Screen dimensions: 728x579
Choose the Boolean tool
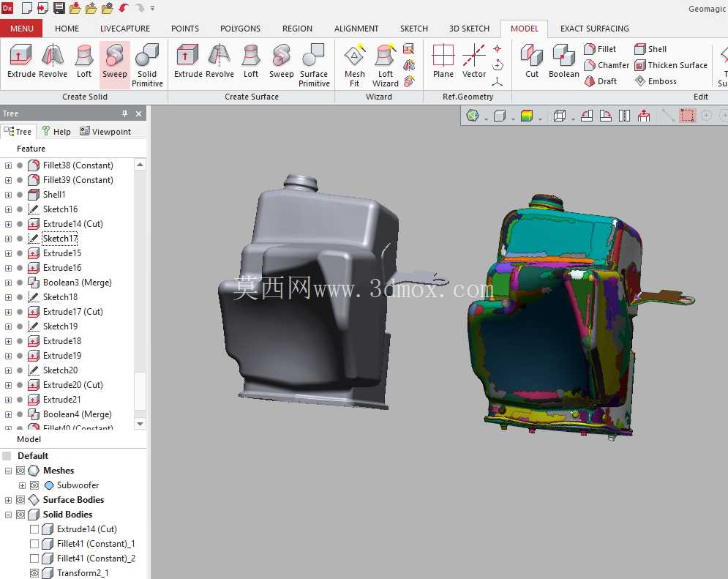pyautogui.click(x=563, y=61)
